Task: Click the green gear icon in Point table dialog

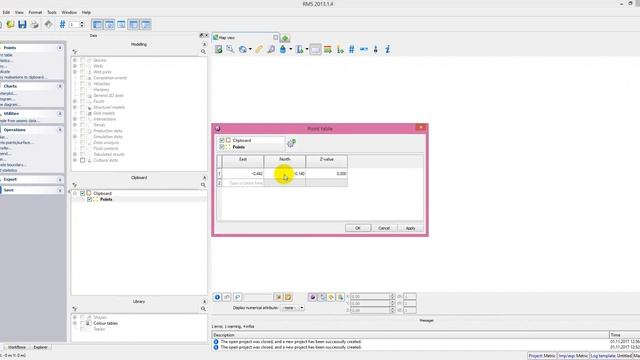Action: 291,143
